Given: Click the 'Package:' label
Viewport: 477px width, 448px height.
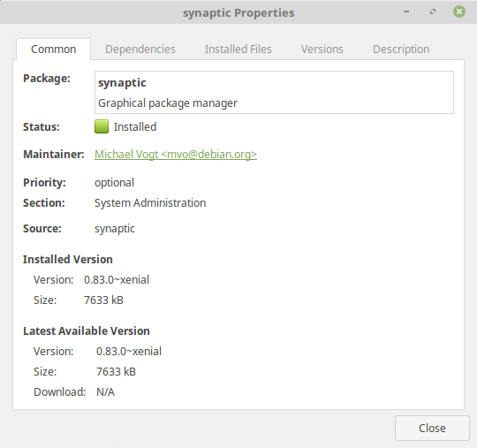Looking at the screenshot, I should click(47, 79).
